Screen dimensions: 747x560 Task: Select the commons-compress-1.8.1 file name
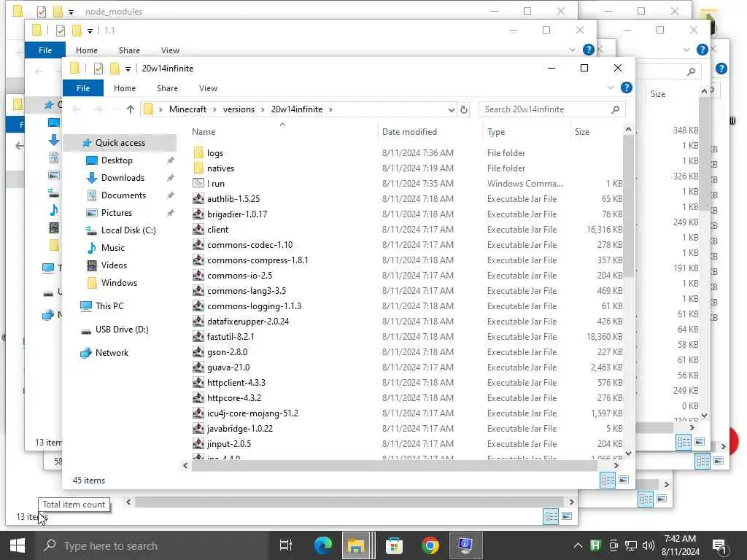(x=258, y=260)
